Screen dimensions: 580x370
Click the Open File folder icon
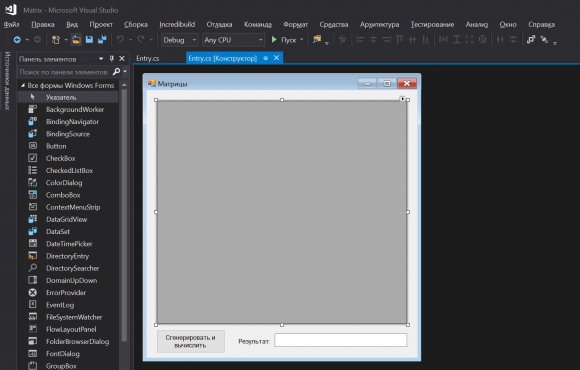pyautogui.click(x=76, y=39)
